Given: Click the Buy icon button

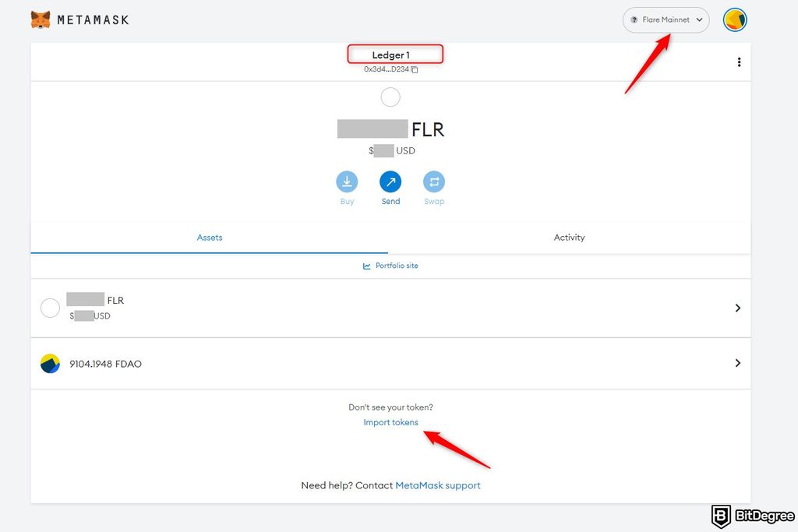Looking at the screenshot, I should click(x=347, y=181).
